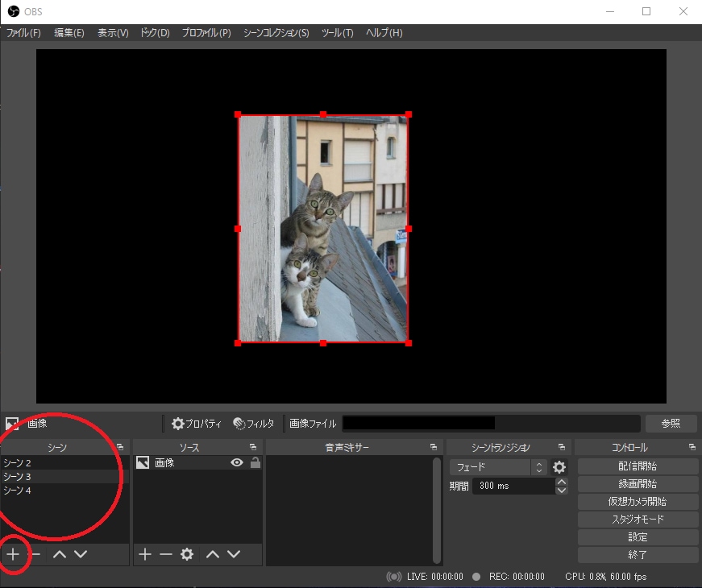Move source down in ソース list
Viewport: 702px width, 588px height.
click(x=234, y=554)
